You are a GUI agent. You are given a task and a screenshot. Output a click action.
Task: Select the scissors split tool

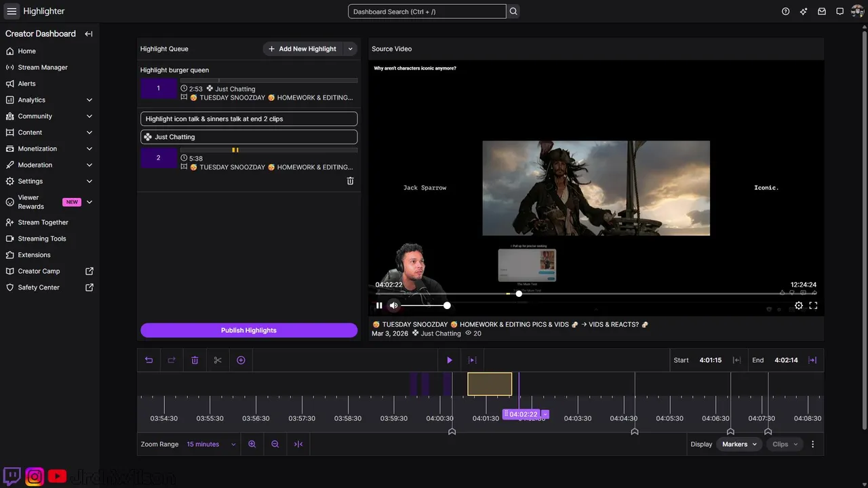coord(218,360)
